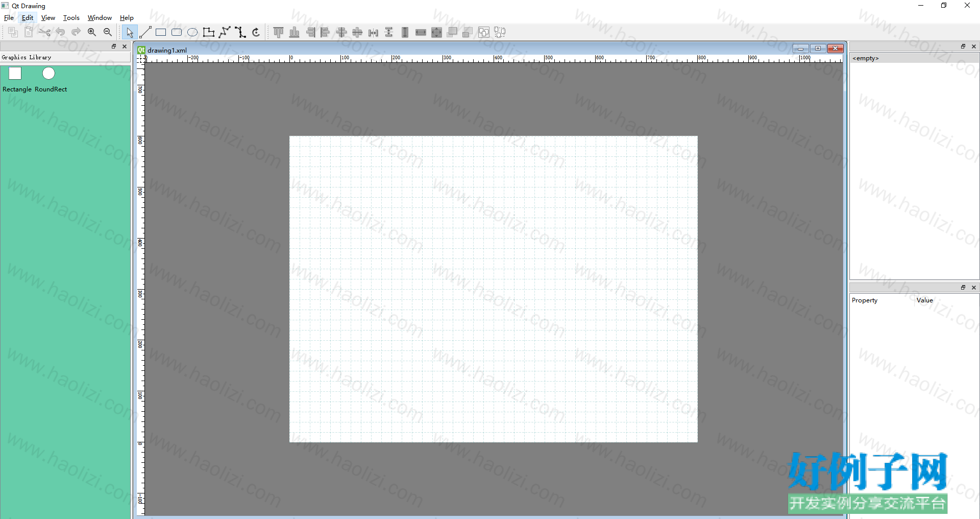The image size is (980, 519).
Task: Send selected object to back
Action: coord(469,32)
